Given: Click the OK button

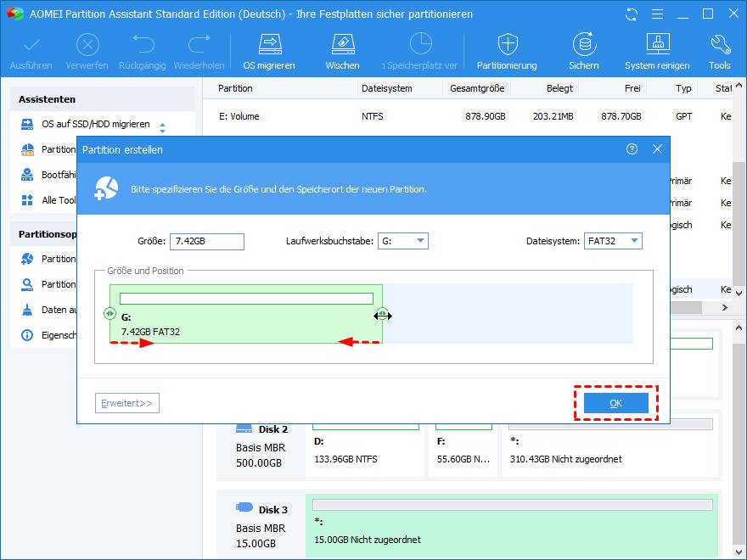Looking at the screenshot, I should (x=616, y=403).
